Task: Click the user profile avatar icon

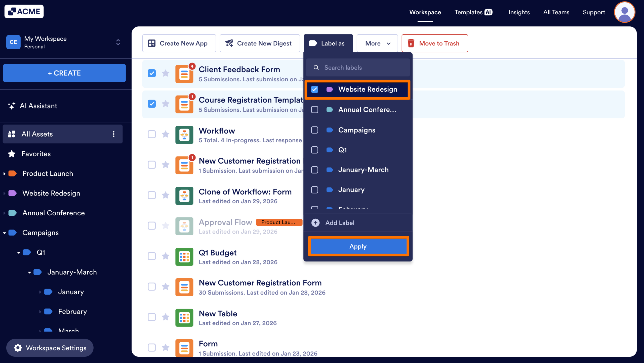Action: [624, 12]
